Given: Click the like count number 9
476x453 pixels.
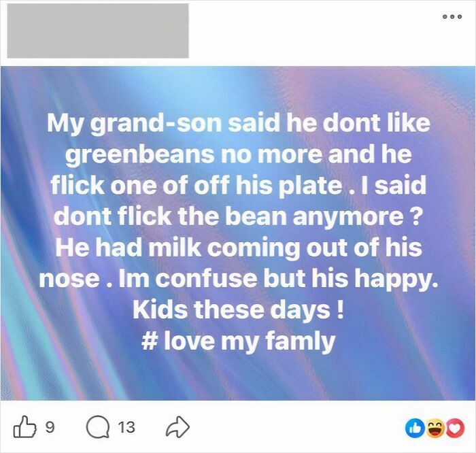Looking at the screenshot, I should pos(48,427).
